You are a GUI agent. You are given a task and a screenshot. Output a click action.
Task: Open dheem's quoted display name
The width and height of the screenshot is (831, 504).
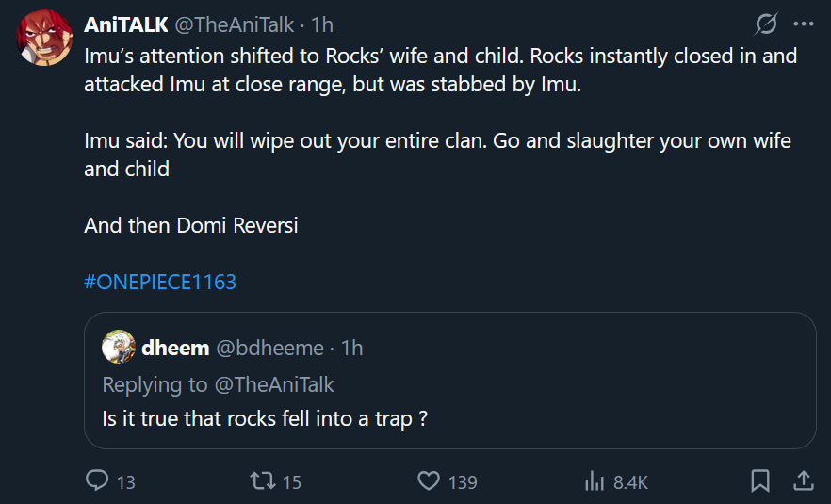[174, 348]
